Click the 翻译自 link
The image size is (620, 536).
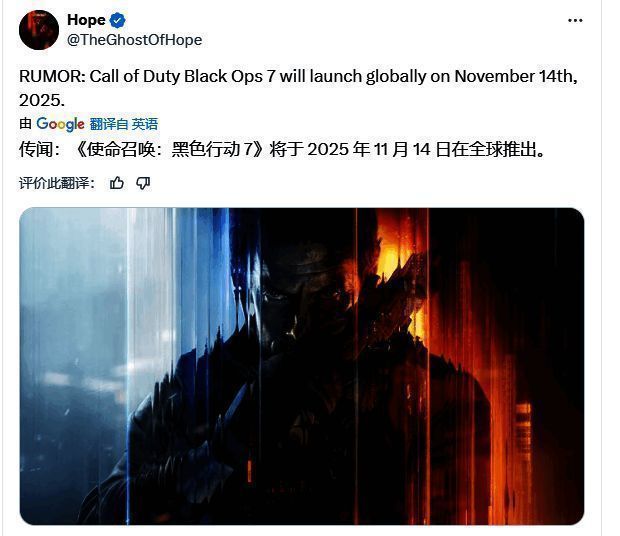(109, 124)
